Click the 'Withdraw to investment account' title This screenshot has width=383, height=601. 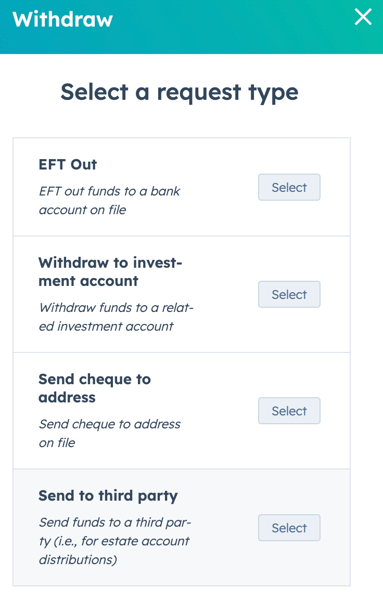(110, 272)
